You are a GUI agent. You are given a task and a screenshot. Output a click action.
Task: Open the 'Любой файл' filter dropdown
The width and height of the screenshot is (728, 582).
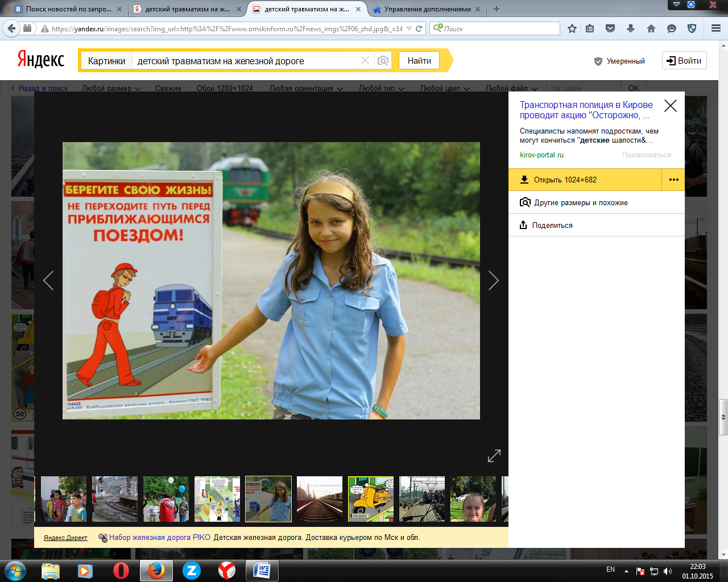coord(511,88)
